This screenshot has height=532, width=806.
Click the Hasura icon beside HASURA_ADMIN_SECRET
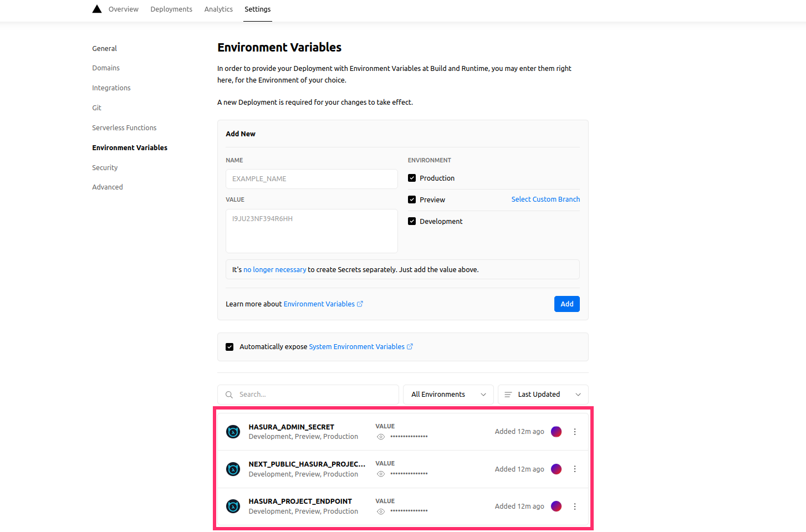tap(233, 431)
